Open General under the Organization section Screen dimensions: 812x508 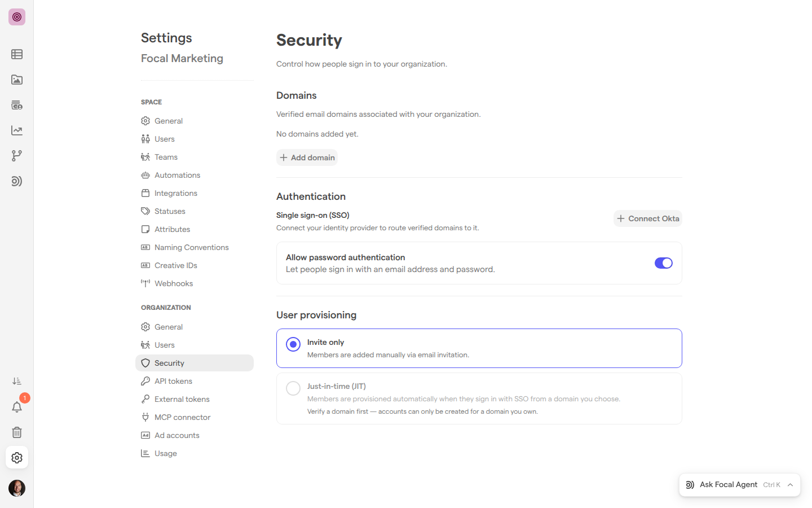[195, 327]
